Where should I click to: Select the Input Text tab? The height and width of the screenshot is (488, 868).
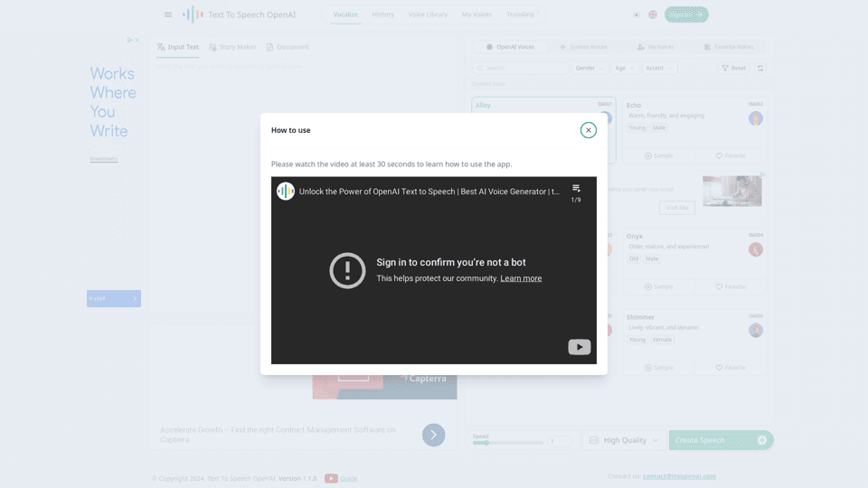pyautogui.click(x=178, y=47)
